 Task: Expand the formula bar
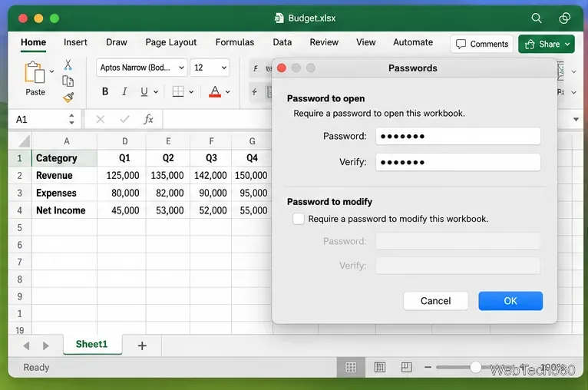pyautogui.click(x=576, y=119)
